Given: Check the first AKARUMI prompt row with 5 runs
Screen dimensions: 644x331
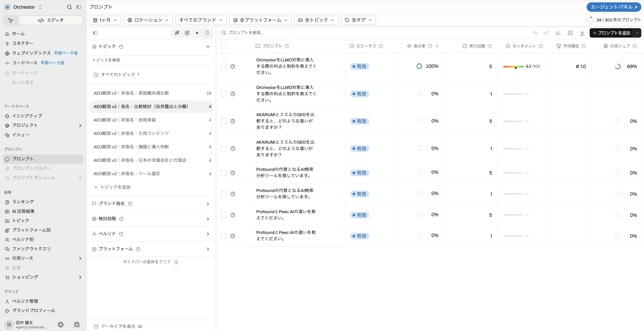Looking at the screenshot, I should (x=223, y=121).
